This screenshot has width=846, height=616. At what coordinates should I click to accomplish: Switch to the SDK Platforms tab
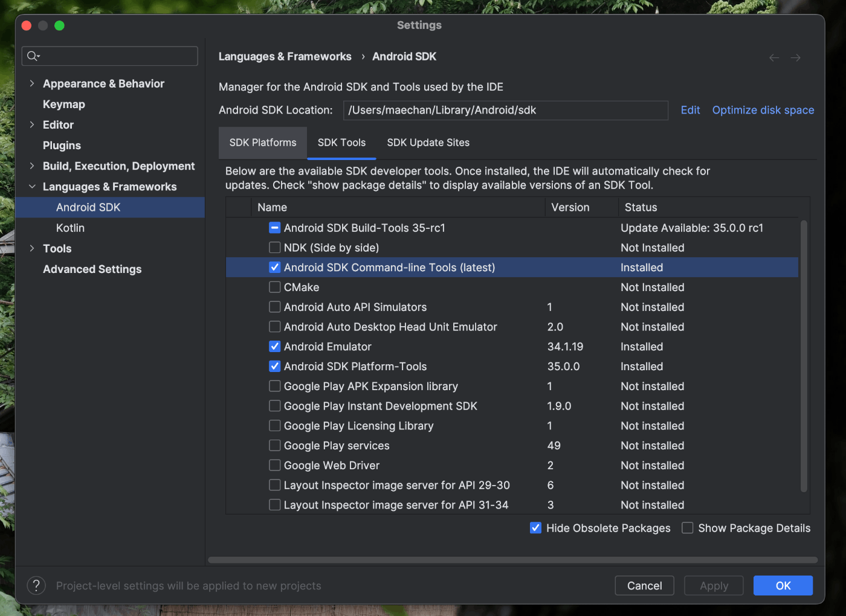click(263, 143)
